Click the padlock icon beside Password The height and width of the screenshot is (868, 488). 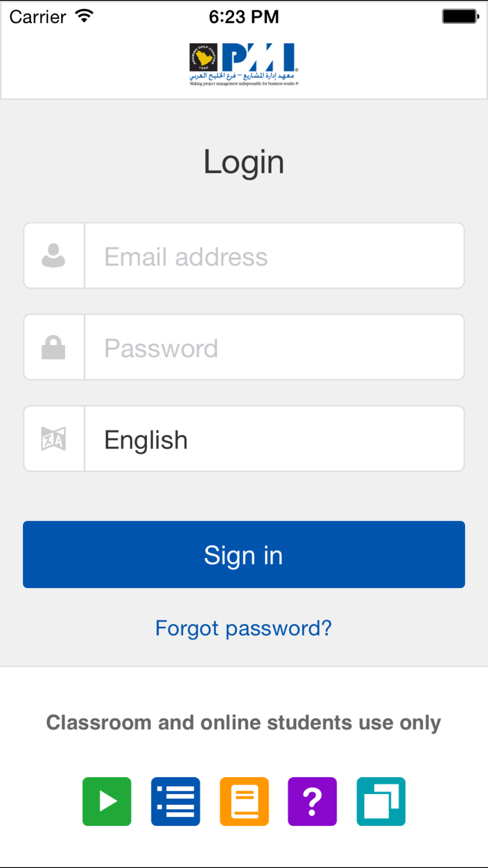point(54,347)
